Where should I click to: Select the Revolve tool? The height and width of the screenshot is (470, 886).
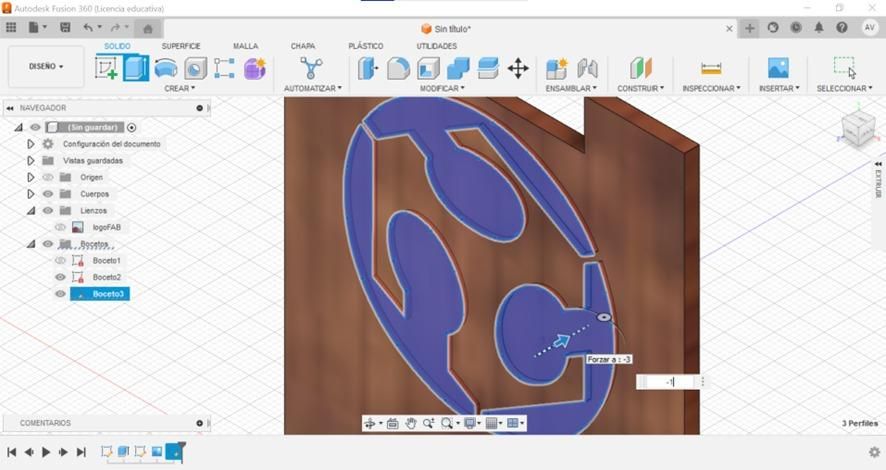point(166,68)
